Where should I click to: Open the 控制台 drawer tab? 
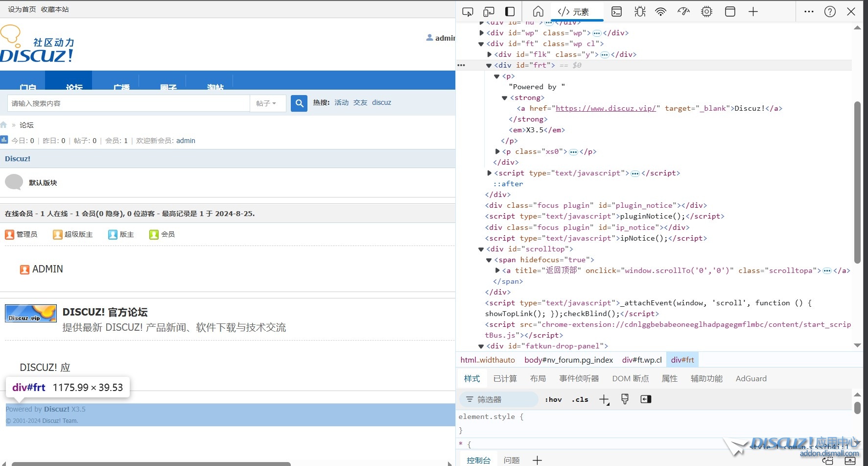[478, 460]
